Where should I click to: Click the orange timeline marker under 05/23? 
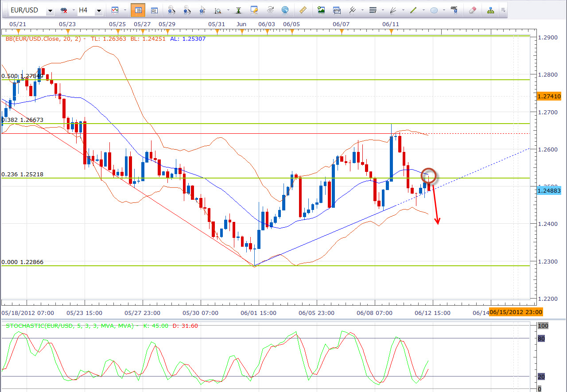point(67,31)
